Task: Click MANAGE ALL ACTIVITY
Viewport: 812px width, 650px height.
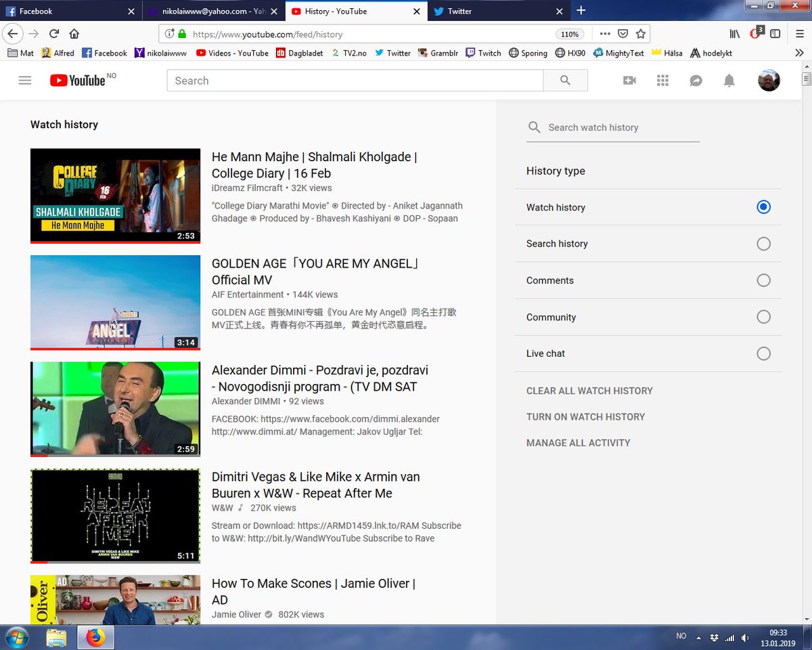Action: click(578, 443)
